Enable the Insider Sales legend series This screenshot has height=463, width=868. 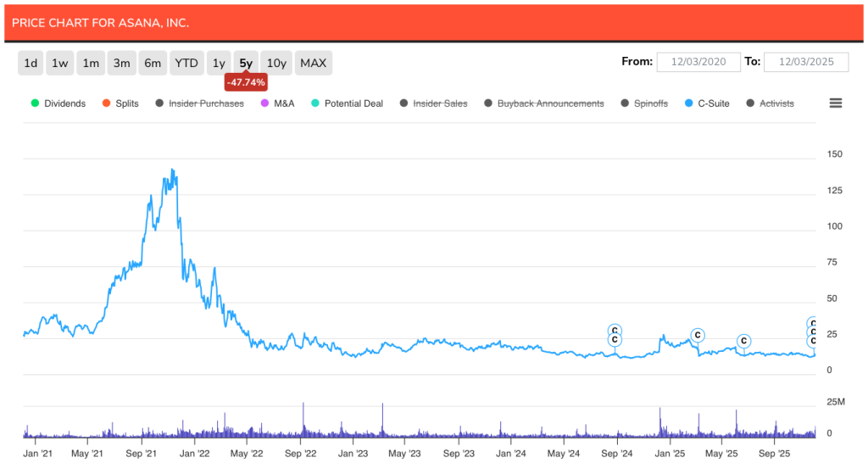coord(433,103)
